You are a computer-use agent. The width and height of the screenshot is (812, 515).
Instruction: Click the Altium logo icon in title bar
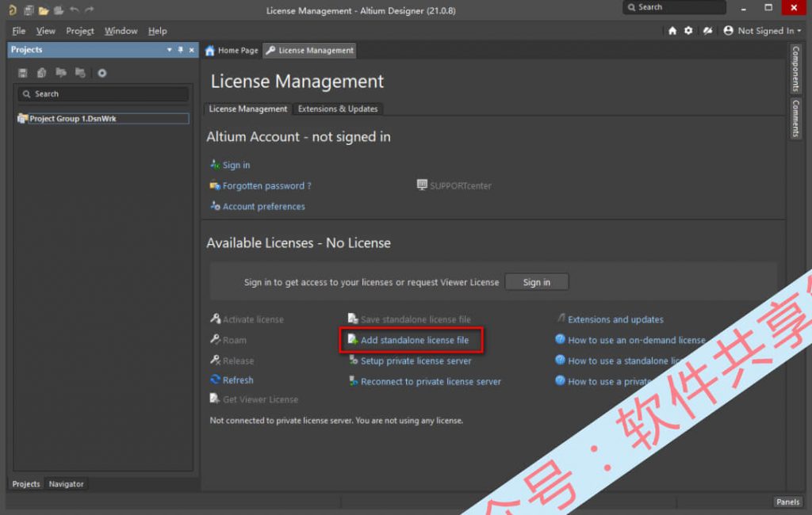[13, 10]
